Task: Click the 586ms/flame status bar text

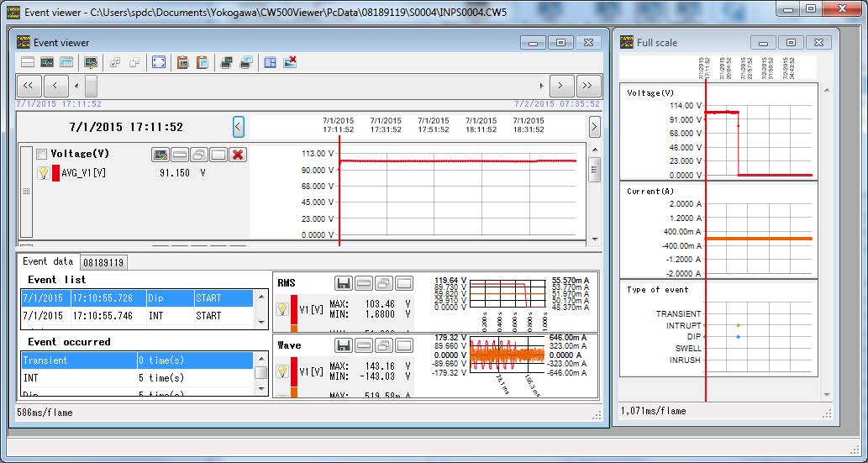Action: pyautogui.click(x=45, y=413)
